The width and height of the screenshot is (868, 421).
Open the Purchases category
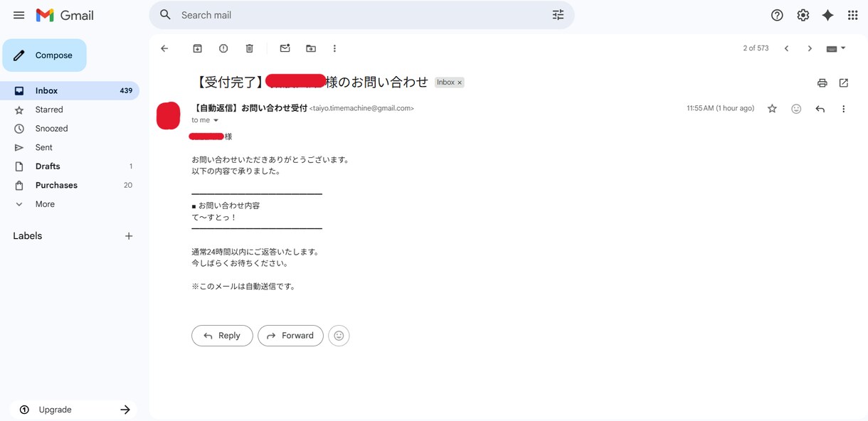[x=70, y=185]
